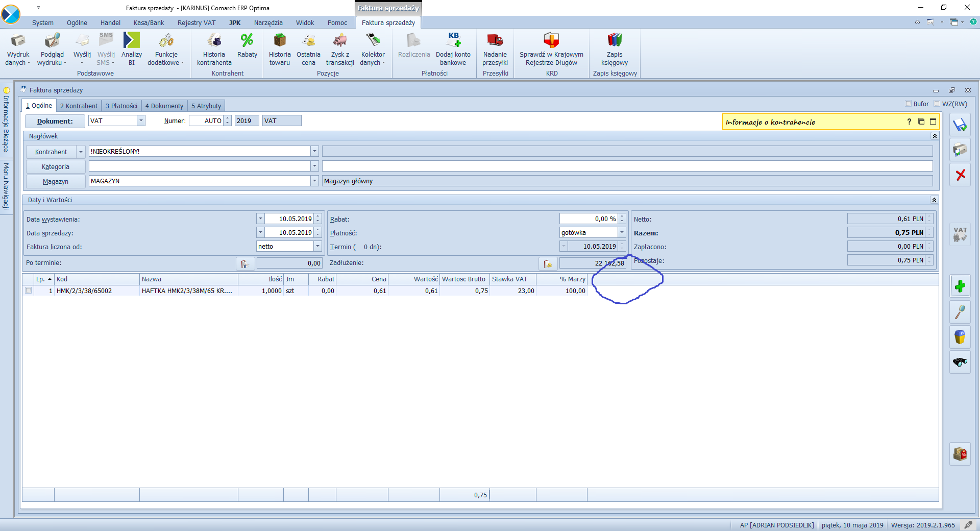
Task: Check the row 1 item checkbox
Action: 29,291
